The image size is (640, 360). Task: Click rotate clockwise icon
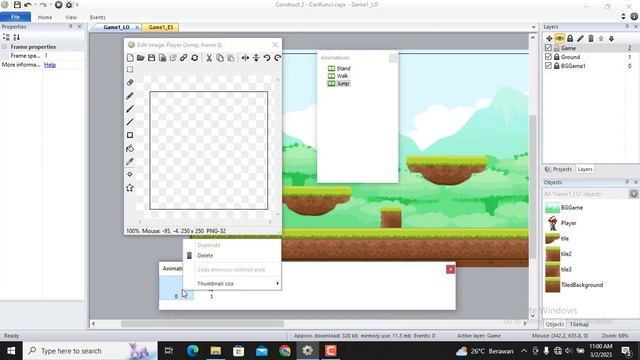point(278,58)
